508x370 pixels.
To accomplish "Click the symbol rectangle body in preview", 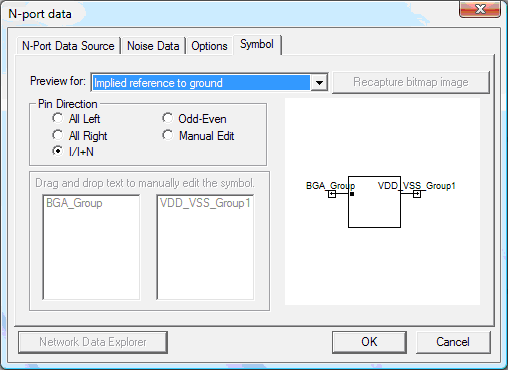I will pos(374,202).
